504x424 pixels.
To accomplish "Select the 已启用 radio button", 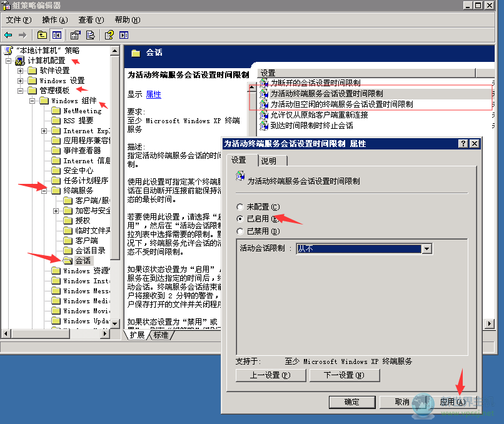I will pyautogui.click(x=239, y=219).
